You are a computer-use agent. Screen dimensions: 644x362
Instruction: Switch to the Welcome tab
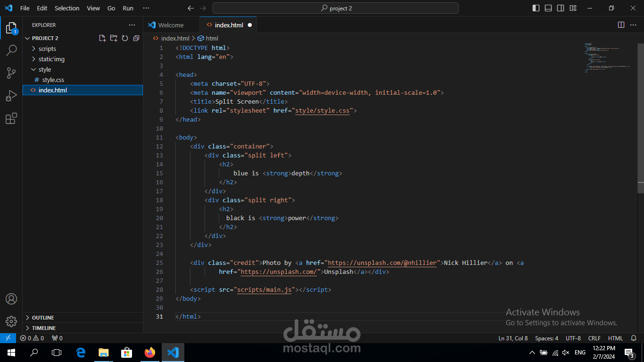pyautogui.click(x=171, y=25)
